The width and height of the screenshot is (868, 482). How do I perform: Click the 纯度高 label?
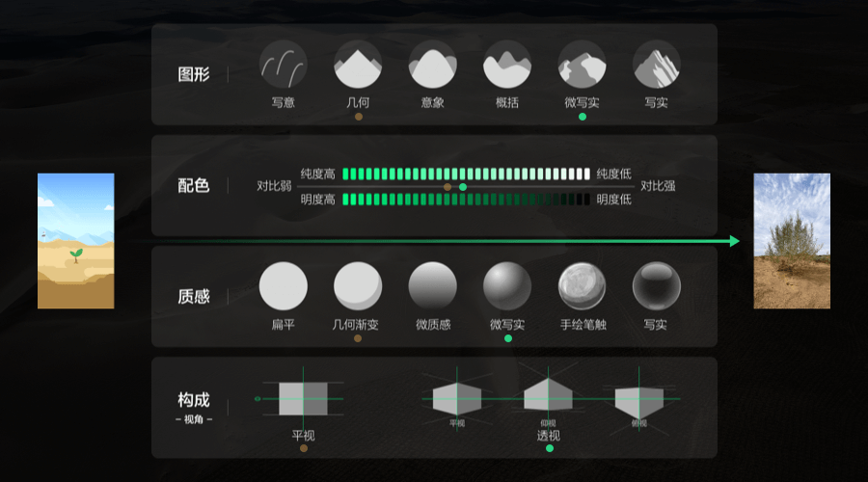coord(317,174)
